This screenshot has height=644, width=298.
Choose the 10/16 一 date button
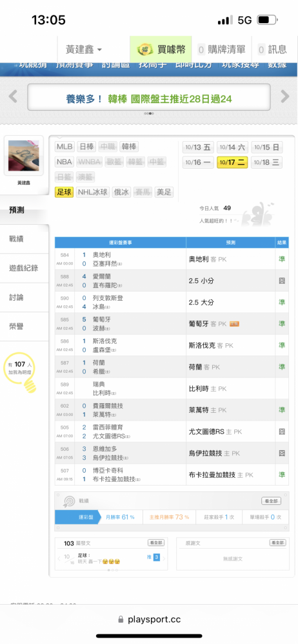198,162
